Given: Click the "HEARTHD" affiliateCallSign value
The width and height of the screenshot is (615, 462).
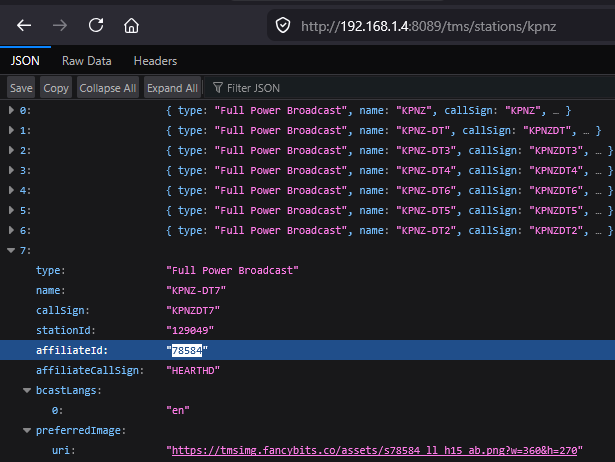Looking at the screenshot, I should [x=193, y=370].
